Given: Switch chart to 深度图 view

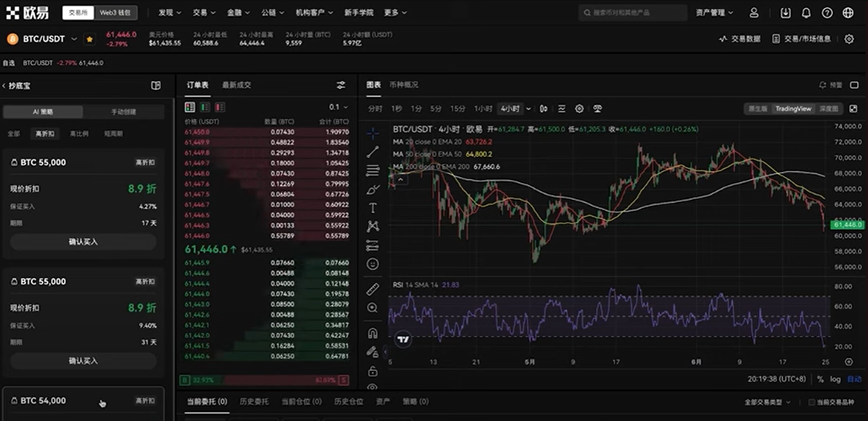Looking at the screenshot, I should point(828,109).
